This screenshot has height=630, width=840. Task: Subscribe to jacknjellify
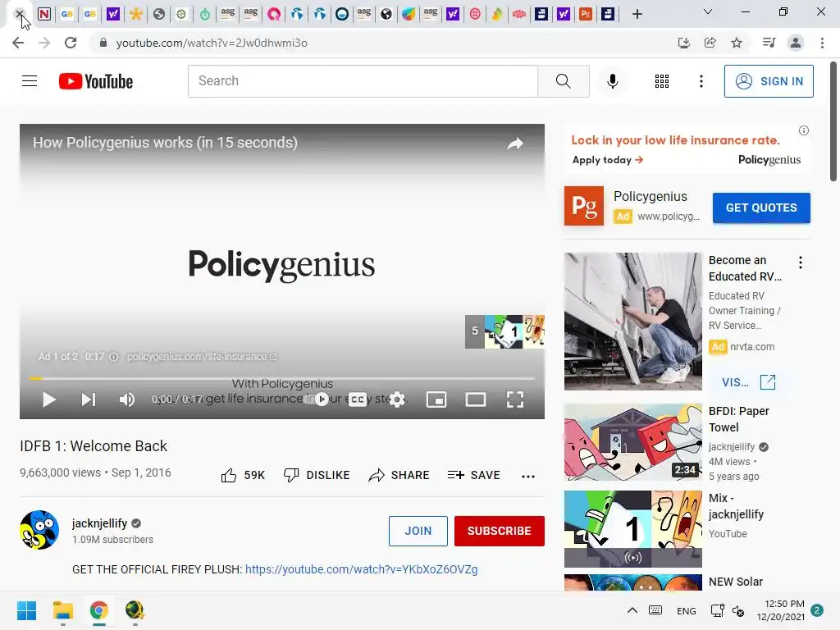click(499, 531)
